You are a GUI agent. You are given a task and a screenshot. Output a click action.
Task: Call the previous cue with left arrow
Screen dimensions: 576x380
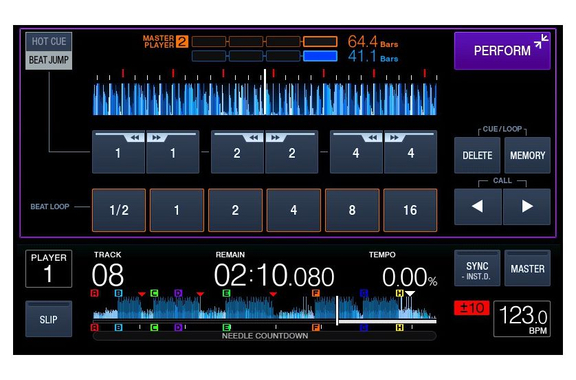[478, 207]
